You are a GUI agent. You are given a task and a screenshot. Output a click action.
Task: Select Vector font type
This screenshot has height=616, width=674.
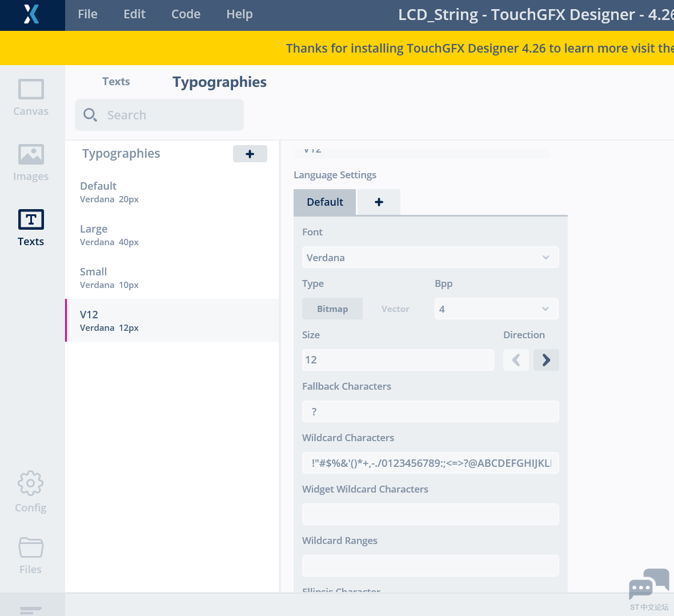click(395, 309)
